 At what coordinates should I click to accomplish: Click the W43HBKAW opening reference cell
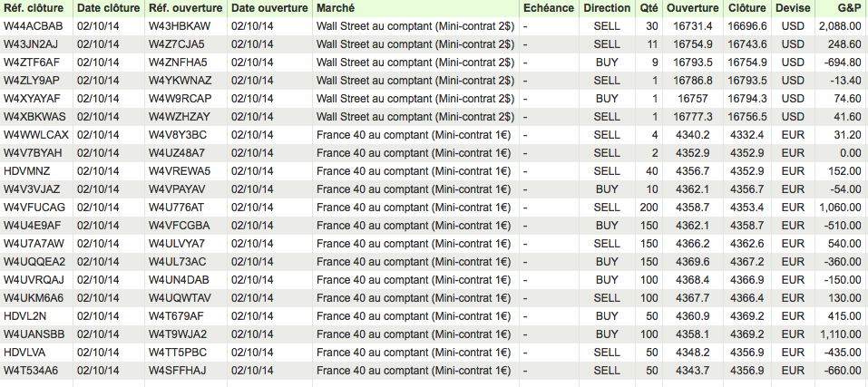coord(179,26)
